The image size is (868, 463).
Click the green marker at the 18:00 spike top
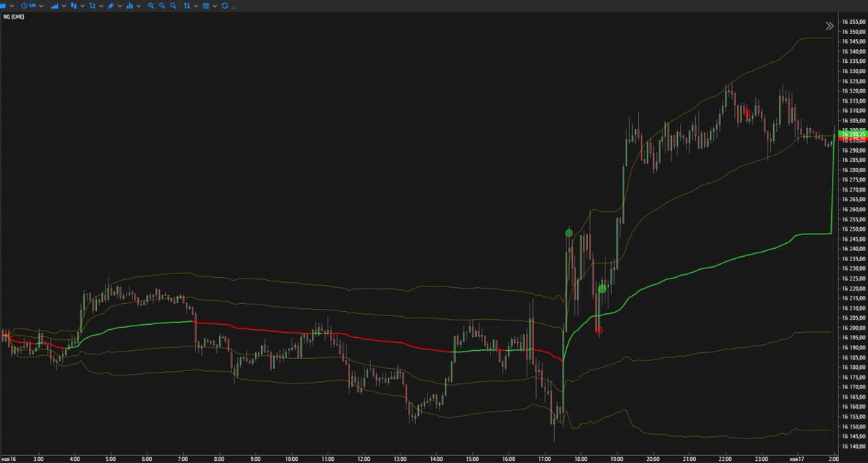click(569, 233)
